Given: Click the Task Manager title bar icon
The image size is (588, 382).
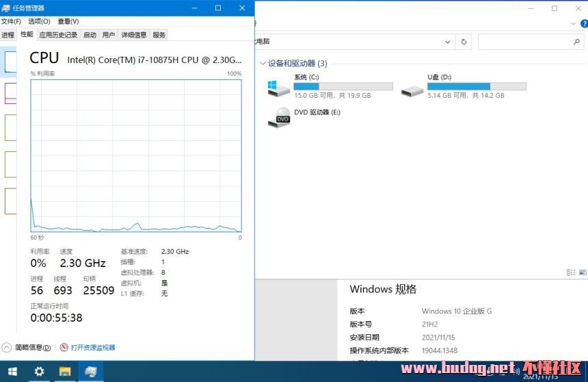Looking at the screenshot, I should (5, 8).
